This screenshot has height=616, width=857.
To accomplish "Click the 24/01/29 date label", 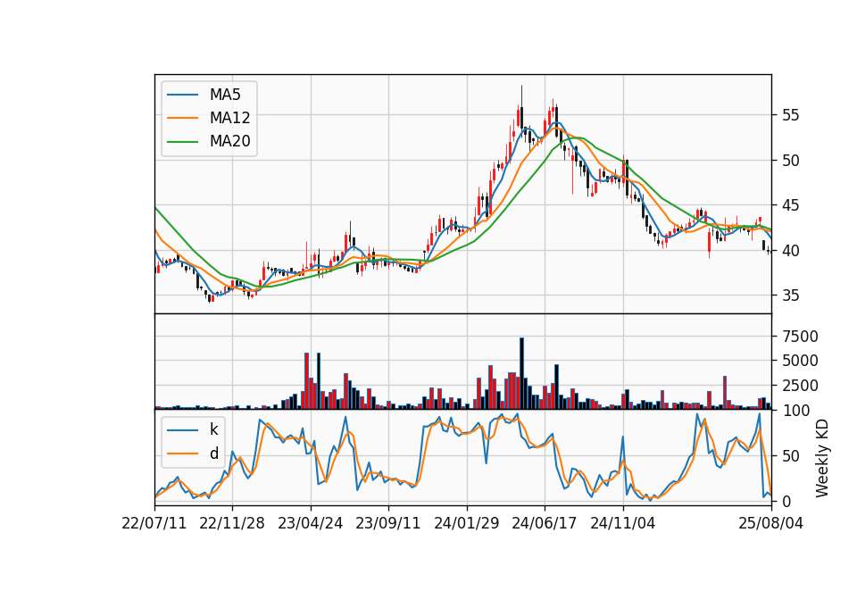I will (x=467, y=523).
